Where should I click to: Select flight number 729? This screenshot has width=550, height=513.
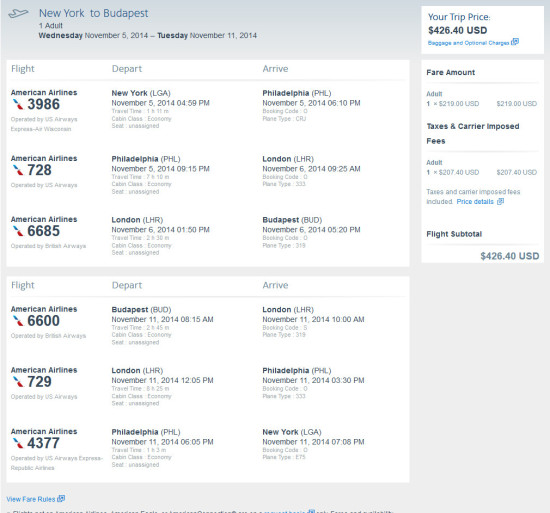click(39, 382)
